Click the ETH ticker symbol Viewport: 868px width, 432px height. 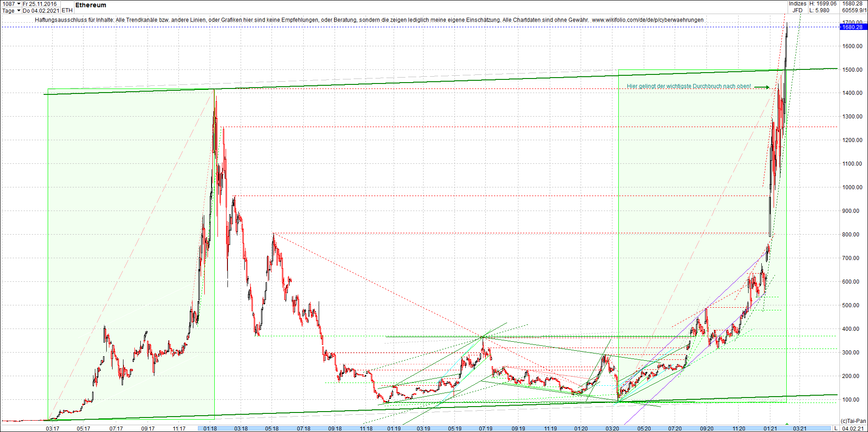point(67,10)
